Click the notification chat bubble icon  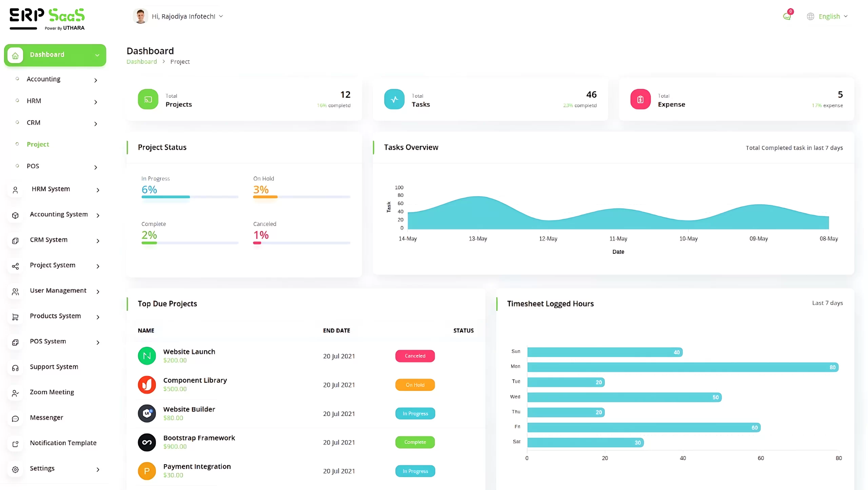tap(787, 16)
